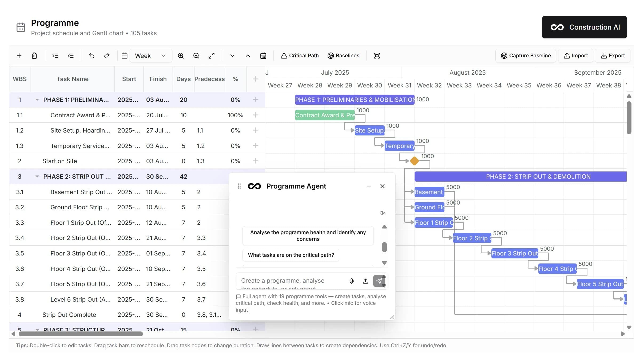The width and height of the screenshot is (640, 364).
Task: Collapse PHASE 2: STRIP OUT row
Action: (37, 176)
